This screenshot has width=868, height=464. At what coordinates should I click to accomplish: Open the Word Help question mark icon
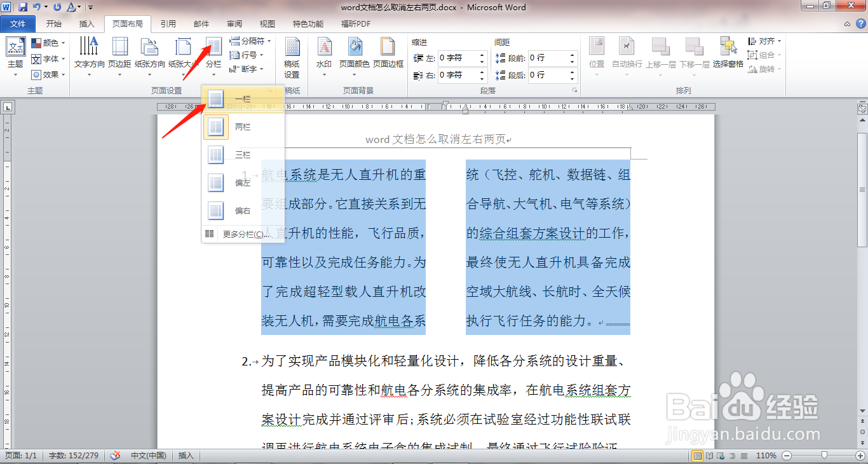pos(861,24)
